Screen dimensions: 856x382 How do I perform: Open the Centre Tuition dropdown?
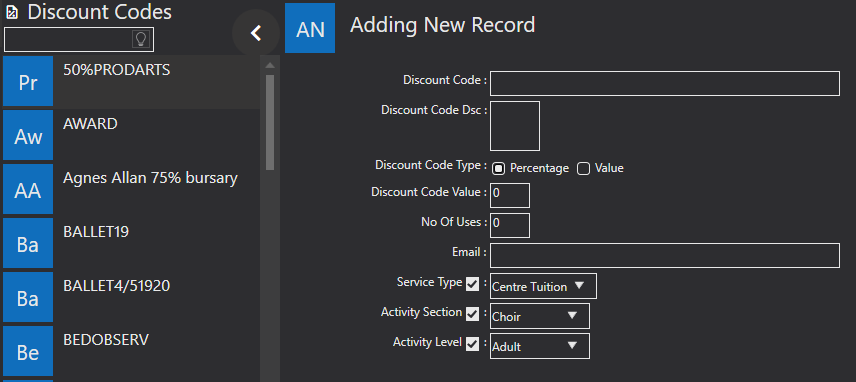pos(543,286)
